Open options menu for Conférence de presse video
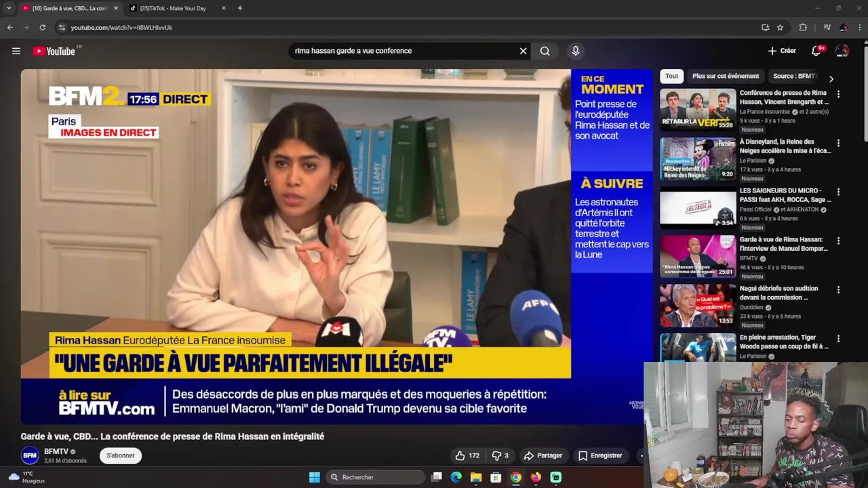This screenshot has width=868, height=488. (x=838, y=94)
